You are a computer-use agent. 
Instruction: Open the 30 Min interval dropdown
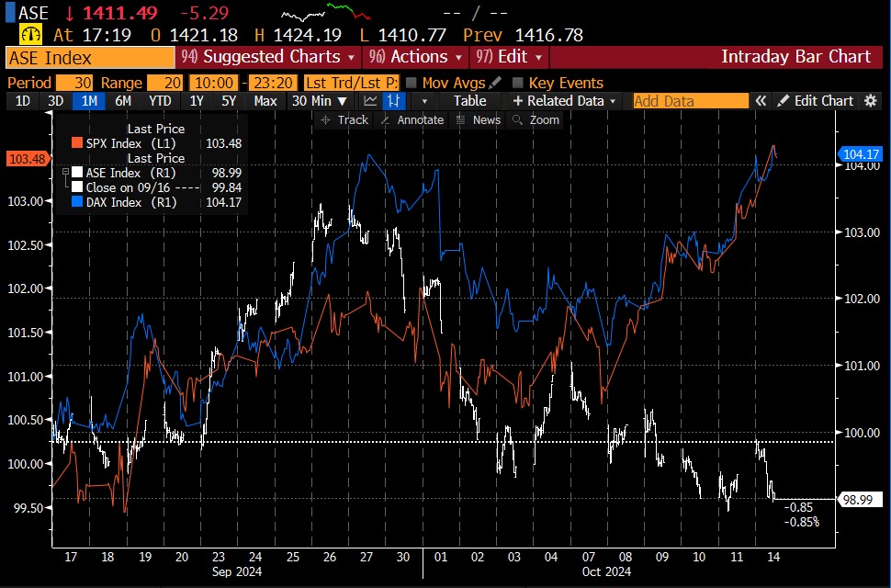point(321,101)
